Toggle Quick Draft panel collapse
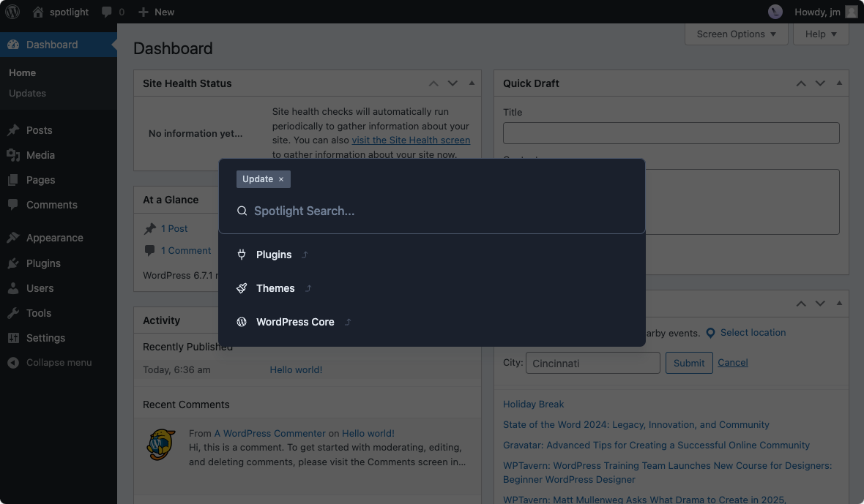This screenshot has height=504, width=864. tap(839, 83)
